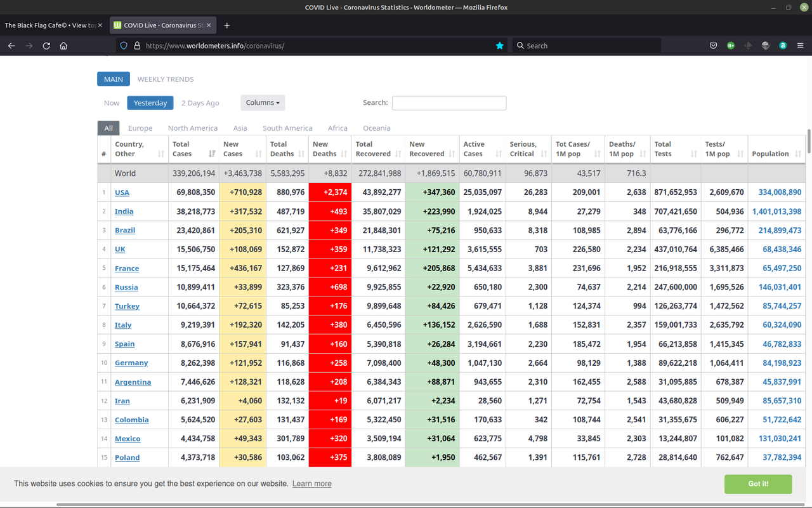Click the Firefox search box

click(587, 46)
